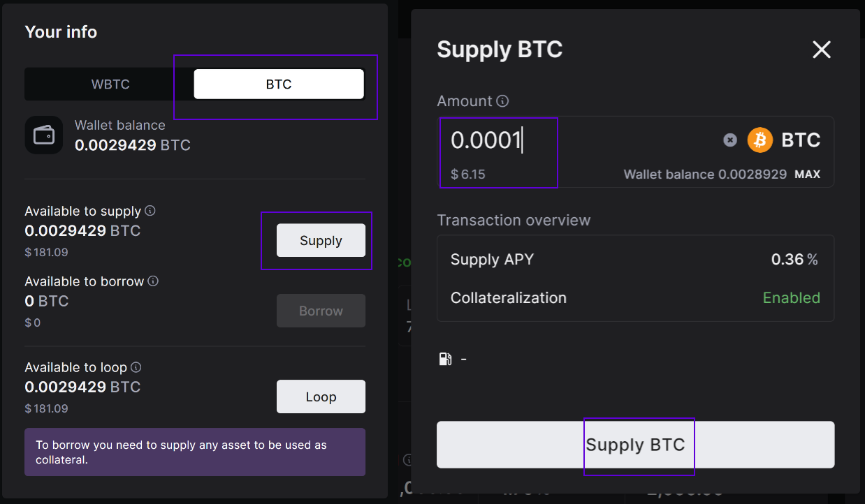The width and height of the screenshot is (865, 504).
Task: Select the BTC toggle option
Action: pyautogui.click(x=279, y=84)
